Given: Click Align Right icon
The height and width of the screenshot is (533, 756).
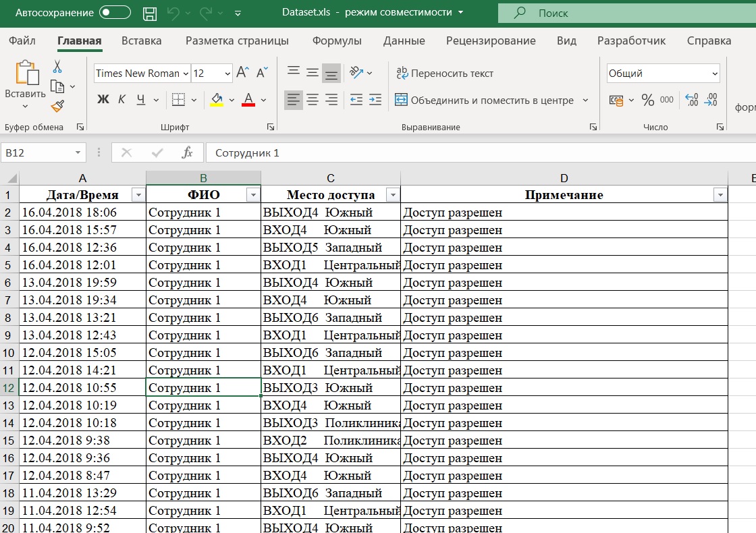Looking at the screenshot, I should (x=331, y=100).
